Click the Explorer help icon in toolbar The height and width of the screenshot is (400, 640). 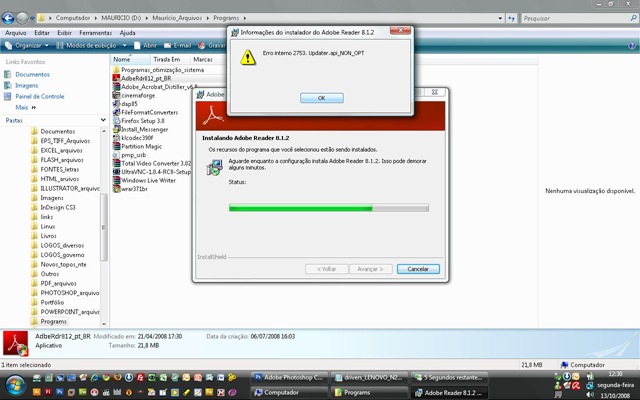point(632,45)
